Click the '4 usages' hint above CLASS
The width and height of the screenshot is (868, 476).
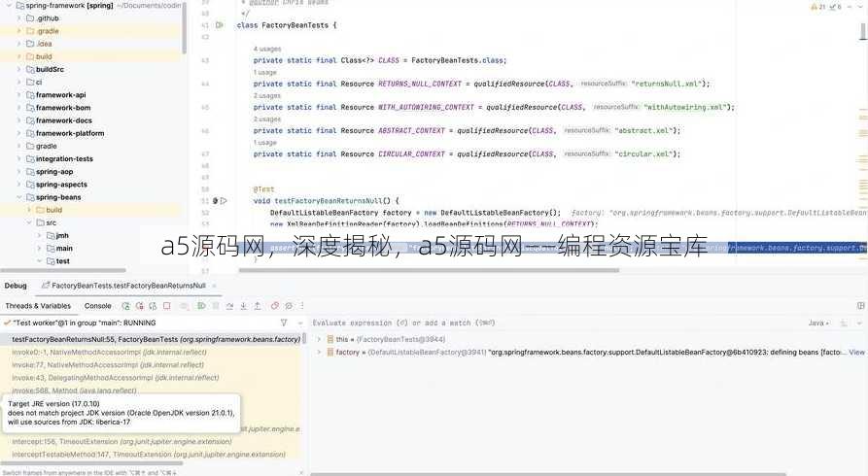pos(267,50)
